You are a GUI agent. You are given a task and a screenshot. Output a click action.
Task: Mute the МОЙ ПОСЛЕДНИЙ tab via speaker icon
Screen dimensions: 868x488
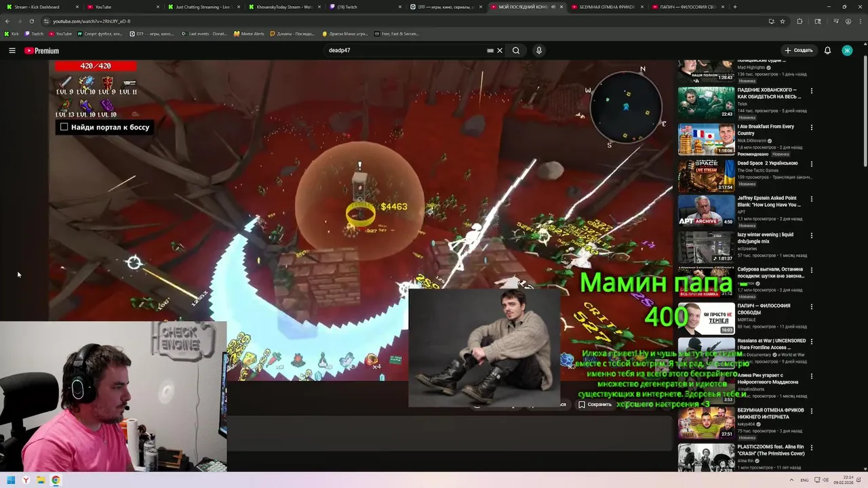(553, 7)
